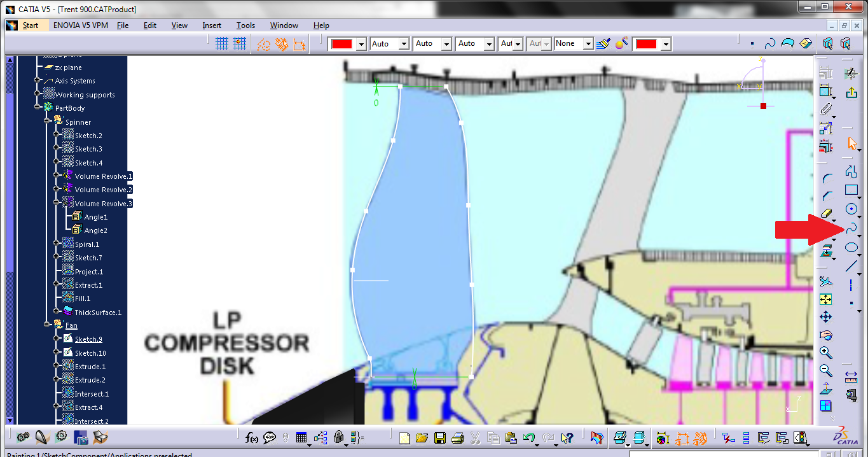Select the Erase/Trim eraser tool
868x457 pixels.
(x=826, y=214)
